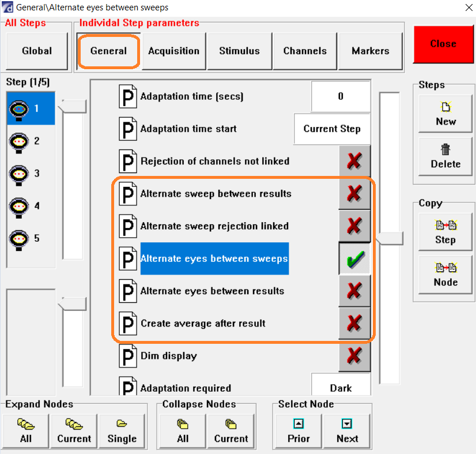Select step 1 electrode icon
Screen dimensions: 476x454
19,110
